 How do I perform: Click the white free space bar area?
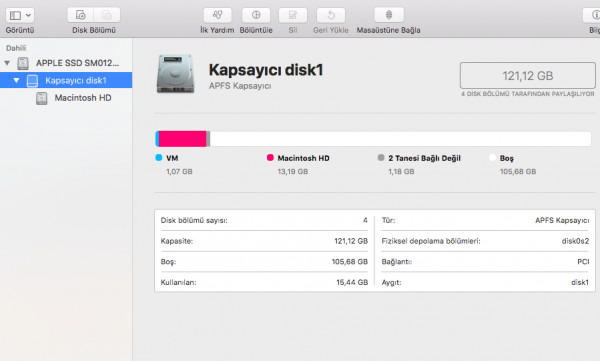[x=400, y=139]
